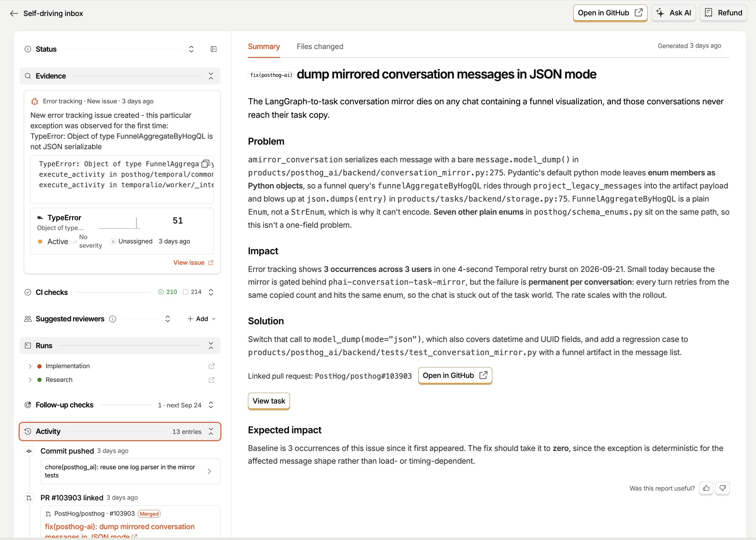Click the Runs section icon

28,346
